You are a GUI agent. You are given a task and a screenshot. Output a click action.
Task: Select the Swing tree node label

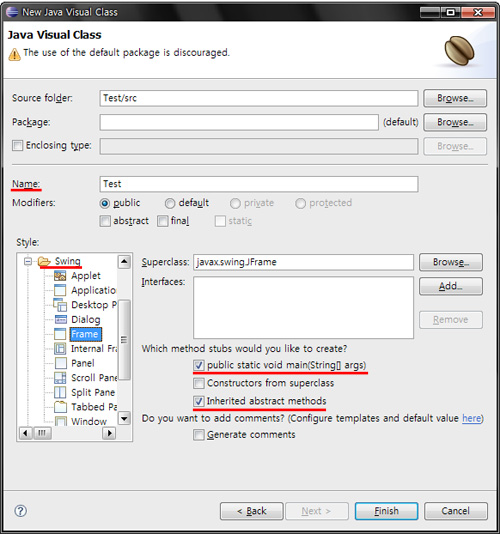click(x=67, y=261)
